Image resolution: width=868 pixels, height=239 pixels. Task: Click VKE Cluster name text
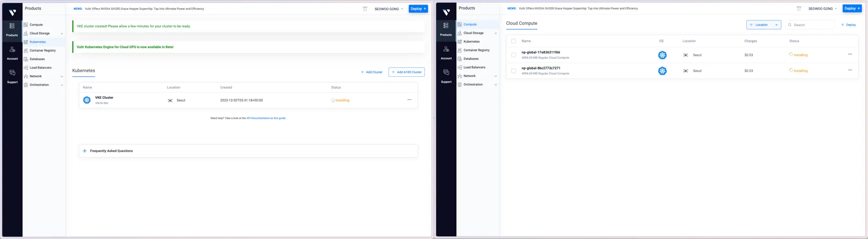tap(104, 97)
